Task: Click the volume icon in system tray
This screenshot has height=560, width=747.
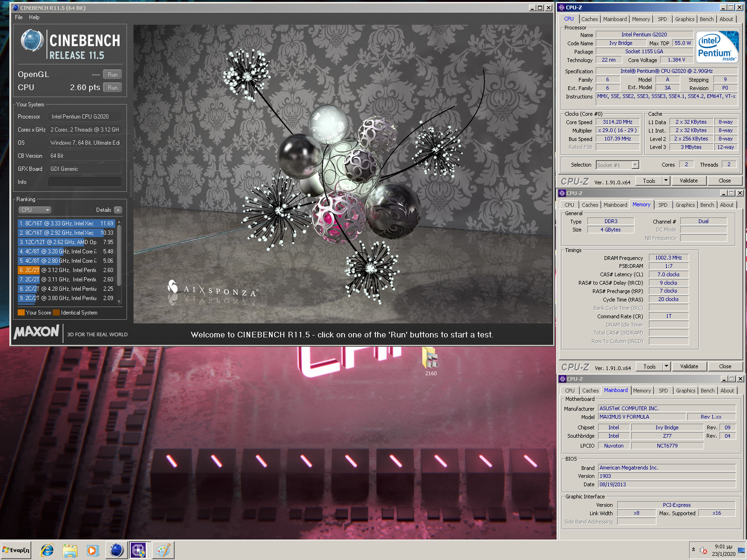Action: [704, 551]
